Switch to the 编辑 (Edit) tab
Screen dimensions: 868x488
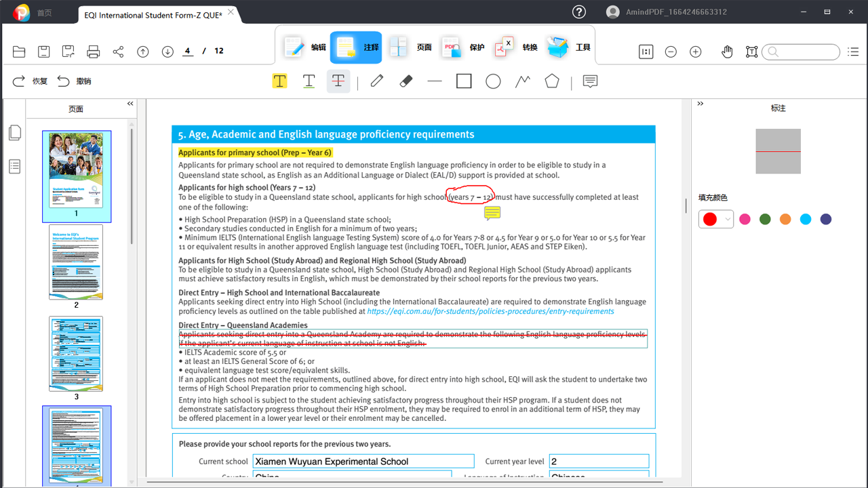(x=303, y=47)
